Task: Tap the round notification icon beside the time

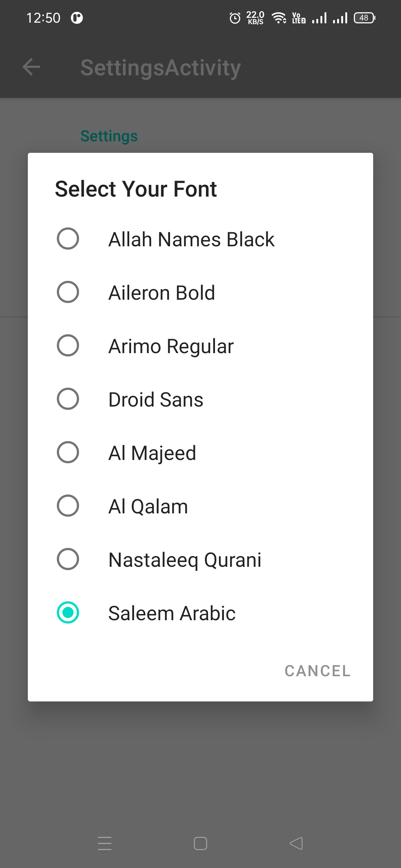Action: (77, 18)
